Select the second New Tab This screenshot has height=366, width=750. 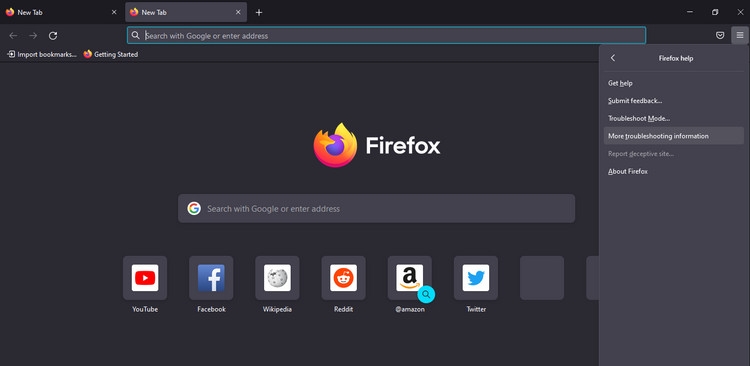[x=186, y=12]
